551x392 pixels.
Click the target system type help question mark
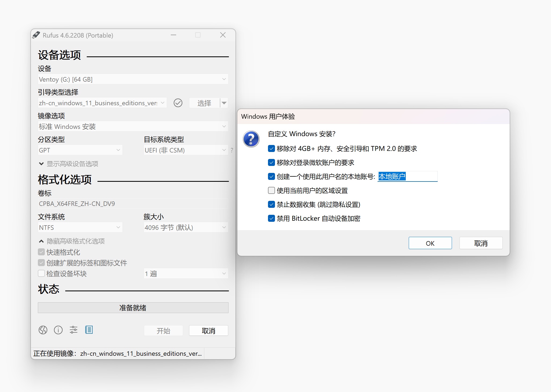point(232,150)
